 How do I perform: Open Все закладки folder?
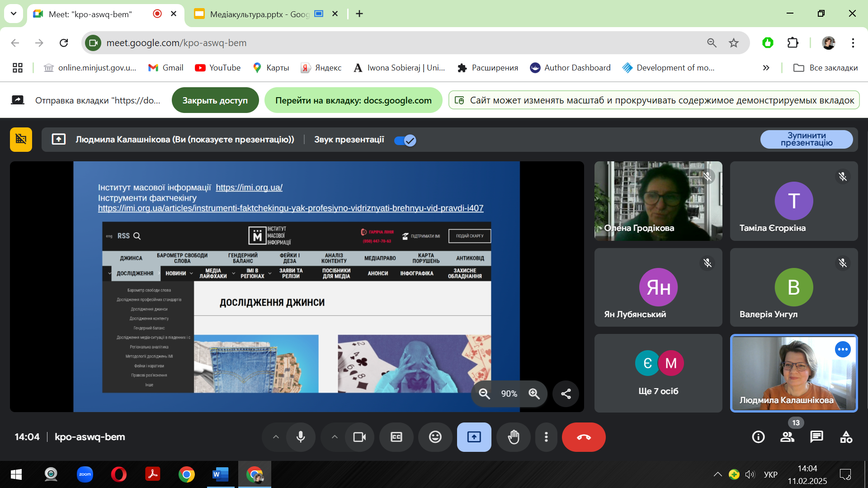(826, 68)
